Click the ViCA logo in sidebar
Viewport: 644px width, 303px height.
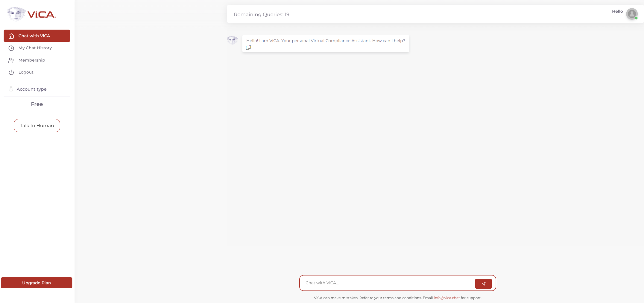coord(31,14)
